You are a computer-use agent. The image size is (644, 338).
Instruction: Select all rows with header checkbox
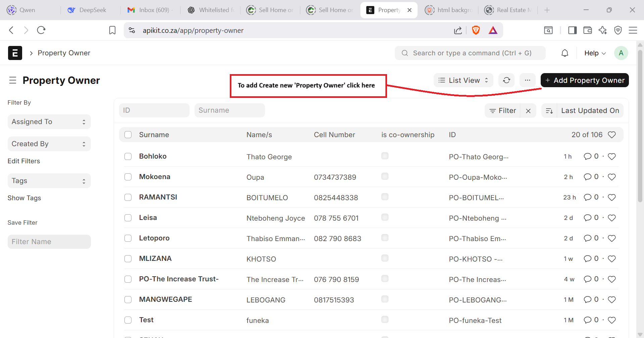128,135
